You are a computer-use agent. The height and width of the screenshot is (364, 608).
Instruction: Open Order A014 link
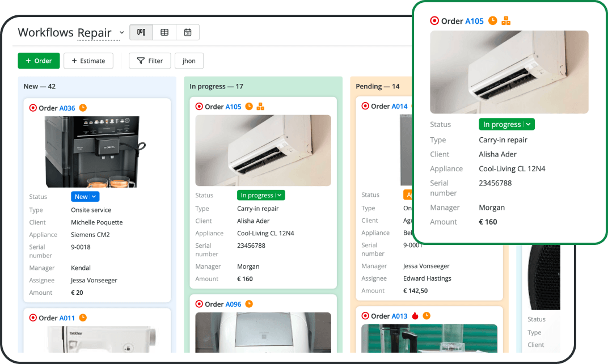point(399,106)
